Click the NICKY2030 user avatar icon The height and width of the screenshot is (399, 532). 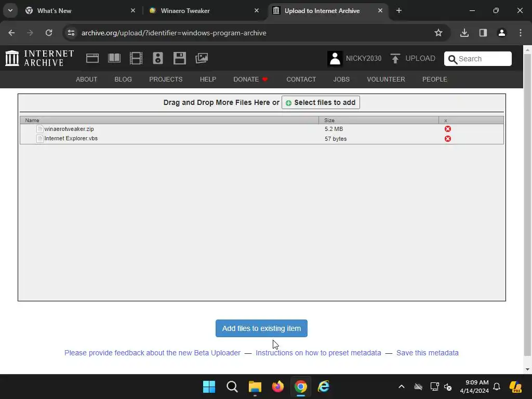[335, 58]
